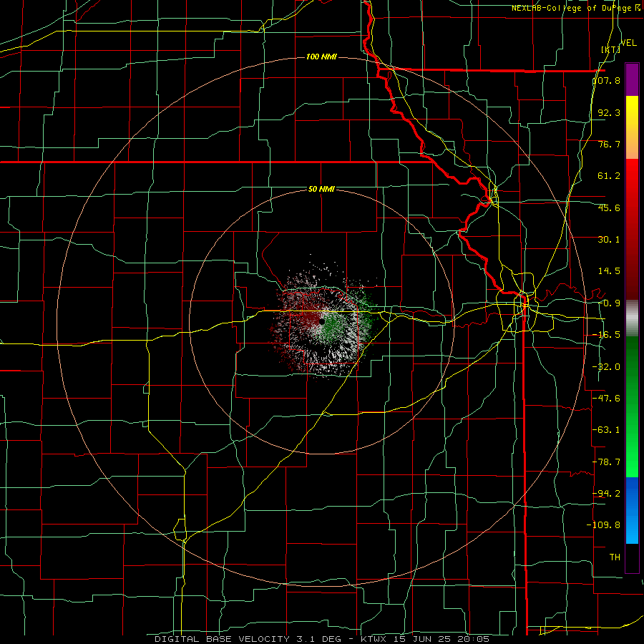Click the 61.2 velocity scale value
Viewport: 644px width, 644px height.
tap(609, 176)
